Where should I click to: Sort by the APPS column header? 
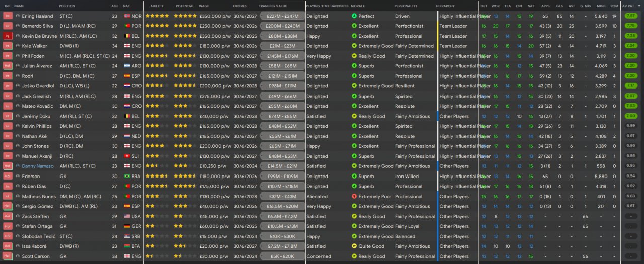coord(545,6)
